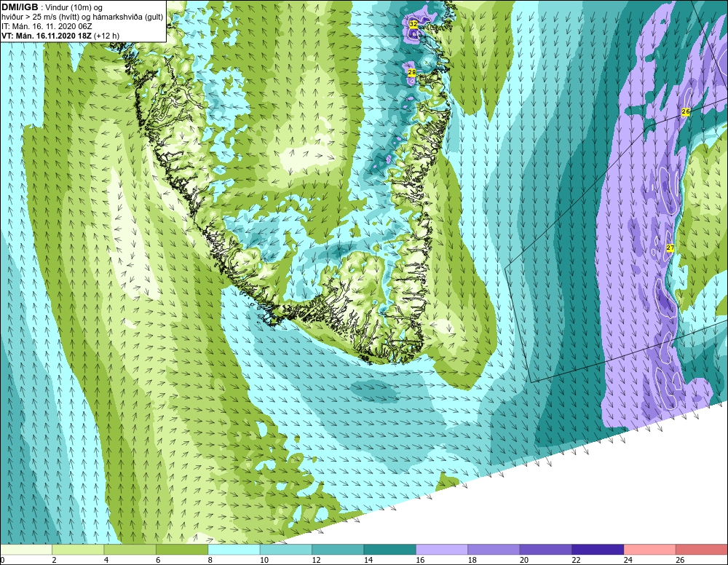Click the legend scale number 4

point(106,560)
